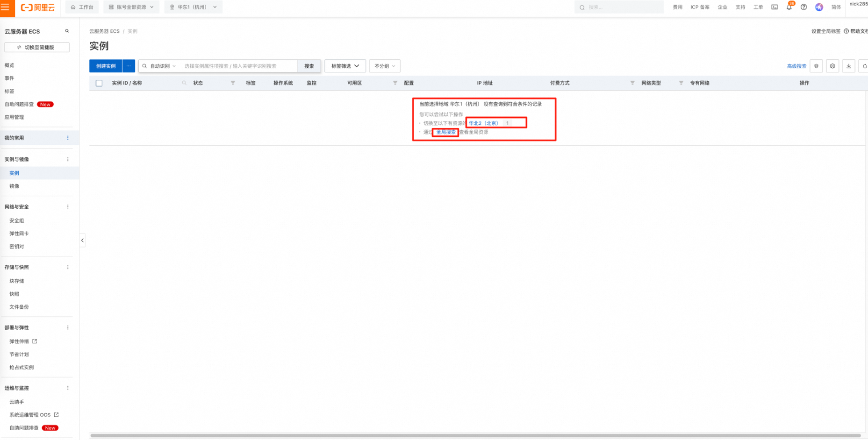This screenshot has width=868, height=440.
Task: Open the 华东1（杭州） region selector
Action: (193, 7)
